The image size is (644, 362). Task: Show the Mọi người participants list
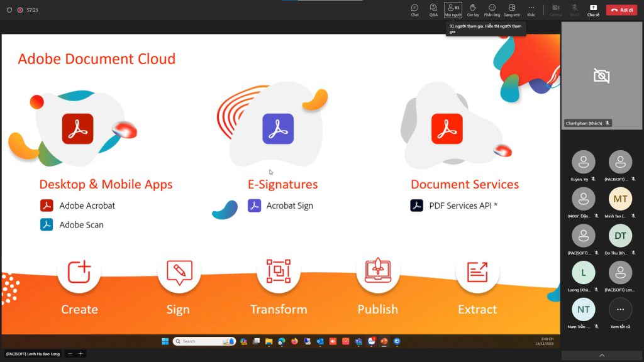[x=453, y=10]
